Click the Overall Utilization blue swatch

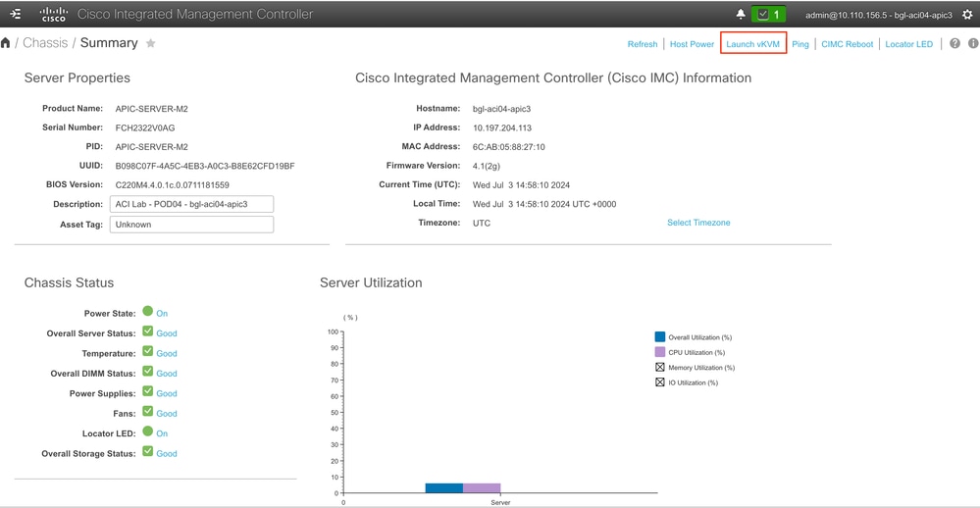(x=660, y=337)
